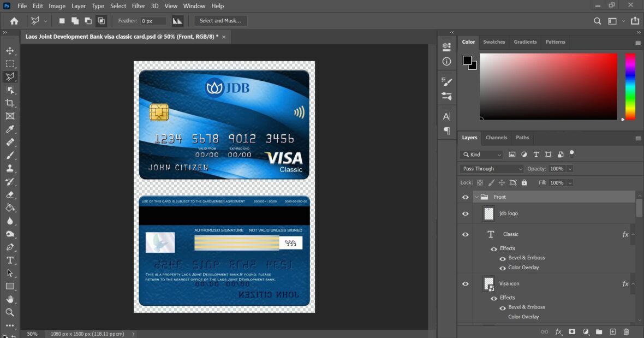
Task: Click the Home button in options bar
Action: click(x=14, y=21)
